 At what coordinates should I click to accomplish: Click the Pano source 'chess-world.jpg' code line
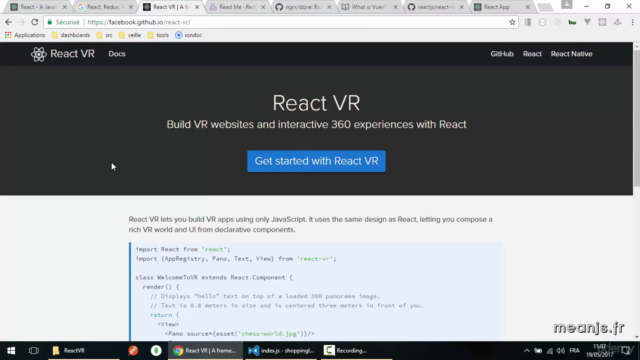tap(240, 334)
